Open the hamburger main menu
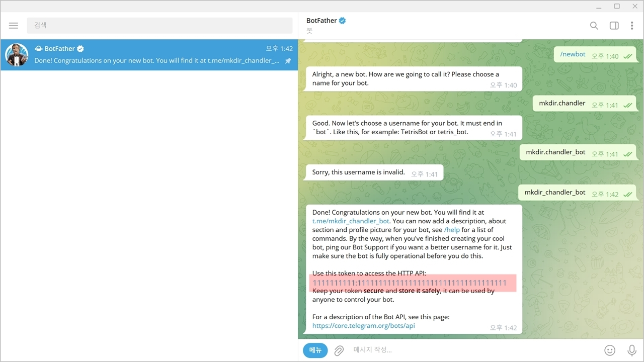Image resolution: width=644 pixels, height=362 pixels. pyautogui.click(x=14, y=26)
